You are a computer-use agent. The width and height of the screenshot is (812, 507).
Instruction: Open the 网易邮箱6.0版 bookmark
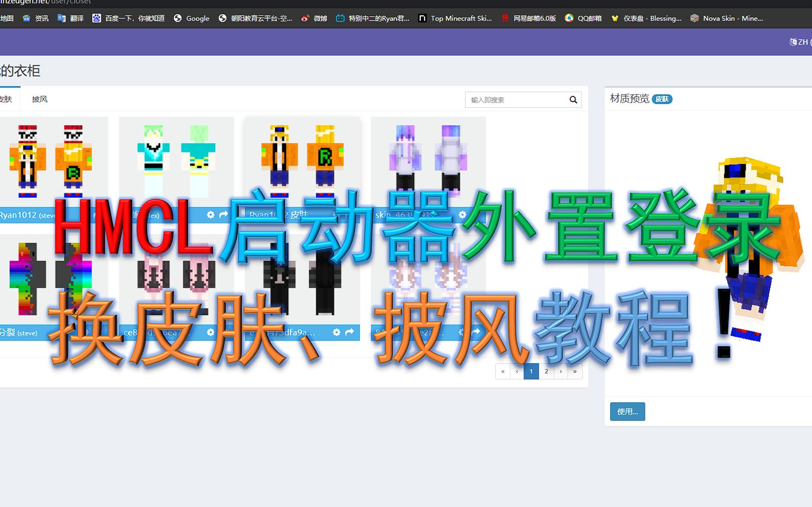click(x=528, y=18)
